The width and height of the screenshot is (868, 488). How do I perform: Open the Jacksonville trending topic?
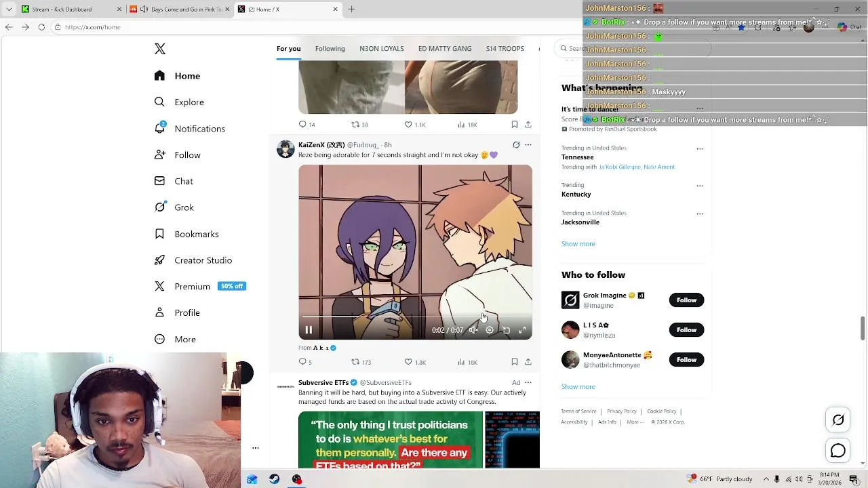pos(580,222)
